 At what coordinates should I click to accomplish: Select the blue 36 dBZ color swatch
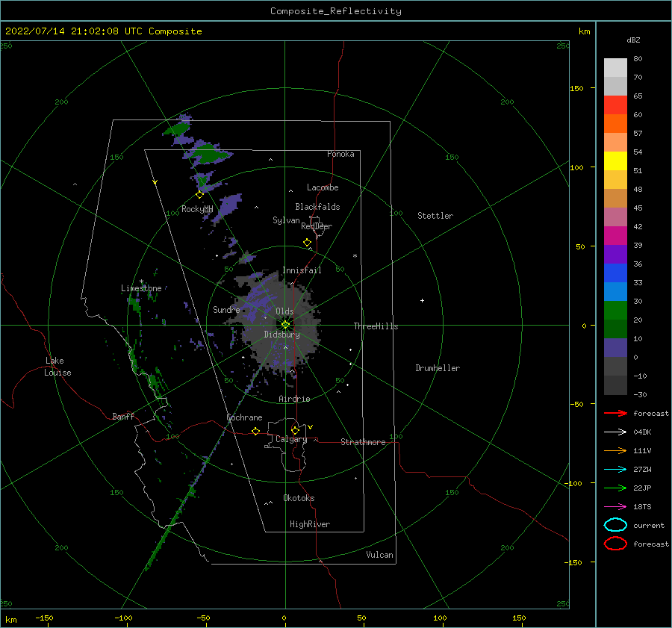615,273
